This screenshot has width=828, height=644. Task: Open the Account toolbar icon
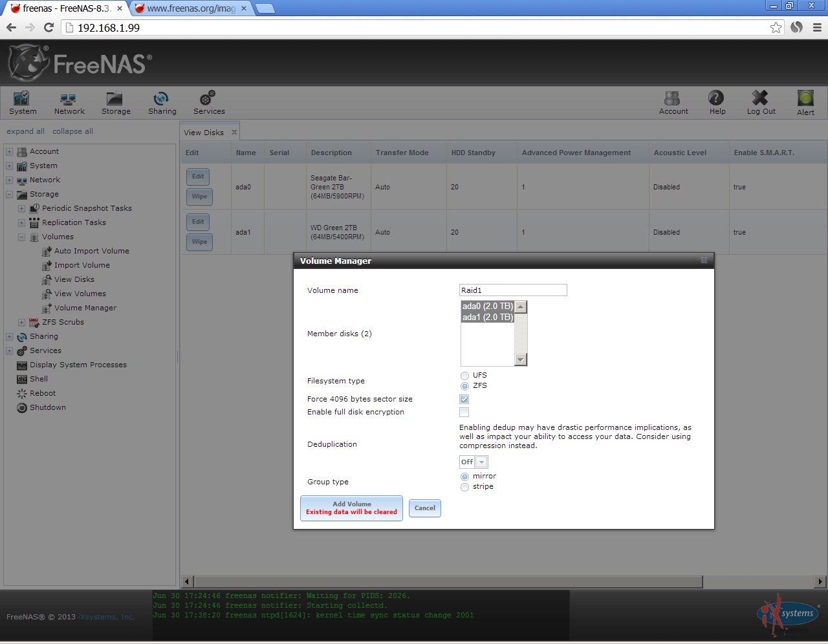click(x=673, y=103)
